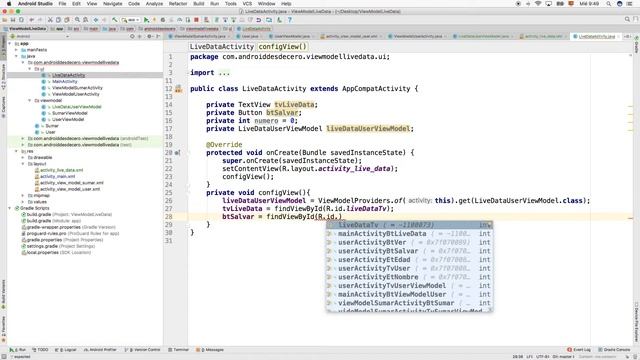Open the run configuration app dropdown
Viewport: 640px width, 360px height.
[131, 20]
